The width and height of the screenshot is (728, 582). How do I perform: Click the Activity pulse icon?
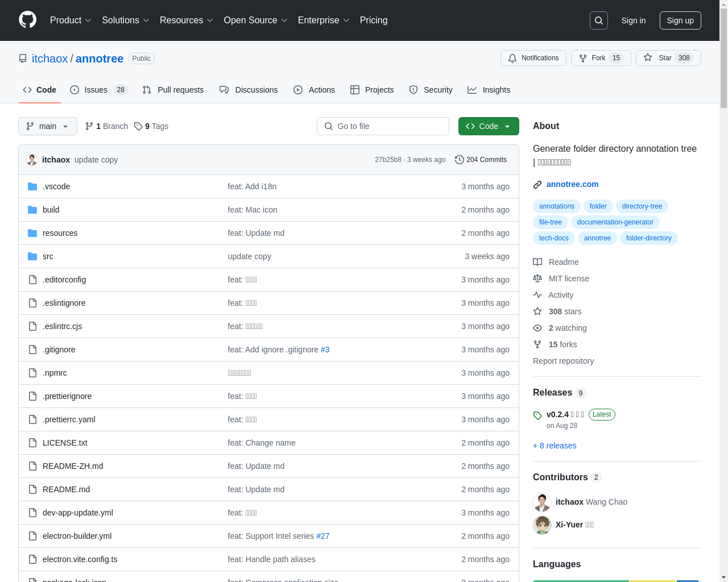point(537,295)
